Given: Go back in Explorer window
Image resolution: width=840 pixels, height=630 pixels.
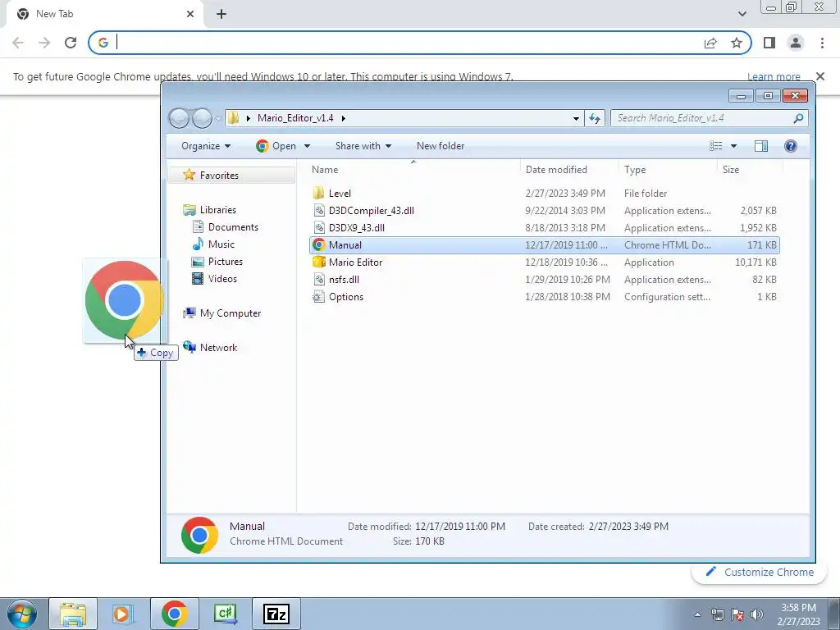Looking at the screenshot, I should (180, 118).
